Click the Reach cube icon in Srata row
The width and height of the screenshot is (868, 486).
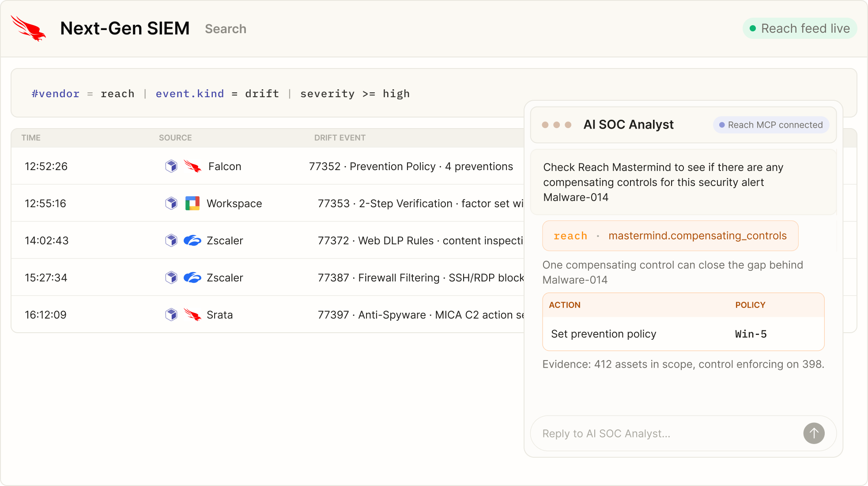(x=171, y=315)
